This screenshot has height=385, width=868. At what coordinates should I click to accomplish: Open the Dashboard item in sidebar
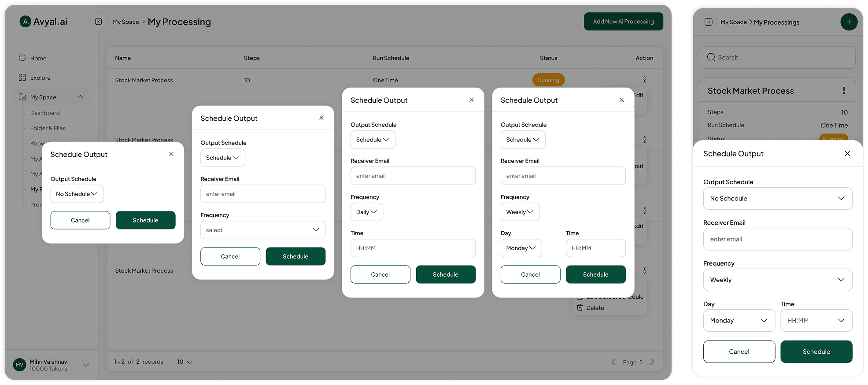(x=45, y=113)
